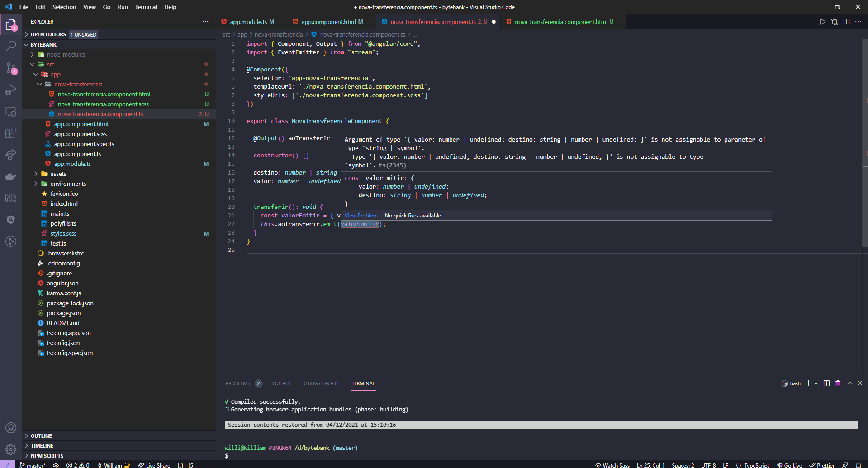Switch to DEBUG CONSOLE panel tab

(x=322, y=383)
